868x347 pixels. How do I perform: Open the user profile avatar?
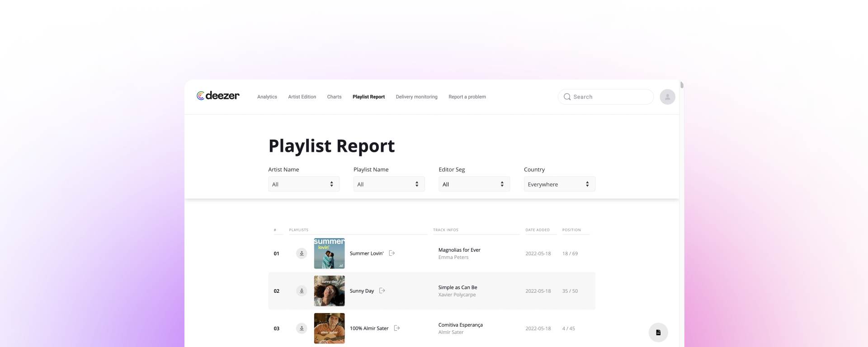click(667, 97)
